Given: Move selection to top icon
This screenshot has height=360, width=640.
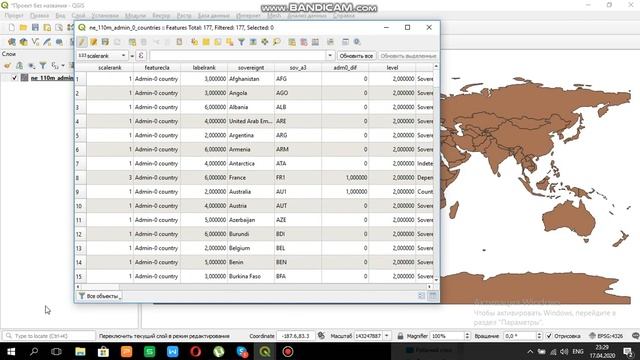Looking at the screenshot, I should click(253, 42).
